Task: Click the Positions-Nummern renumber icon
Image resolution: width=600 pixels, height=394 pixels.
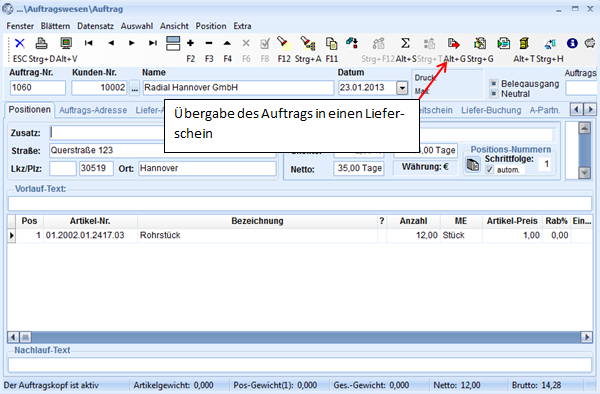Action: [x=473, y=165]
